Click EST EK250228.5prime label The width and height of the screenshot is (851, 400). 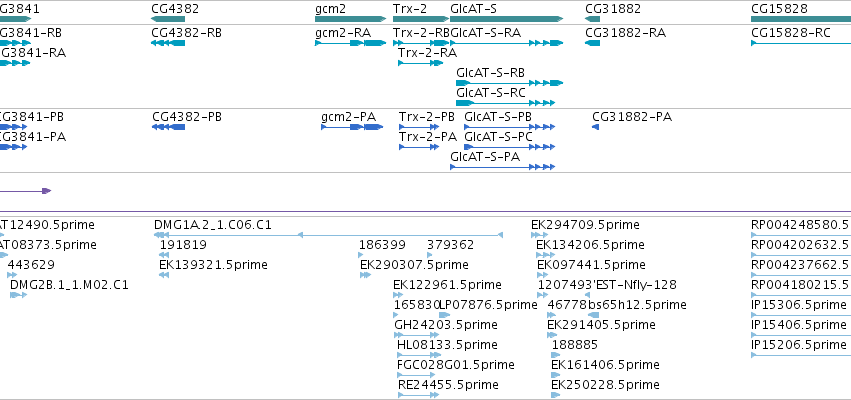pyautogui.click(x=605, y=386)
